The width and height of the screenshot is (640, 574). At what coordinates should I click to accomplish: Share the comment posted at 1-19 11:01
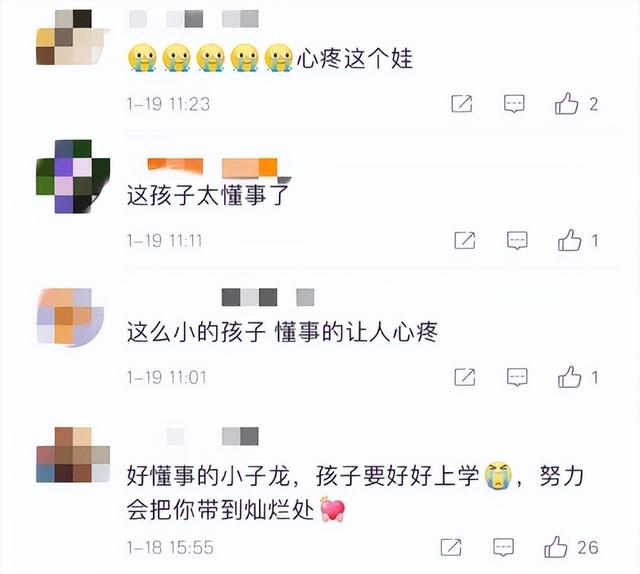point(465,377)
